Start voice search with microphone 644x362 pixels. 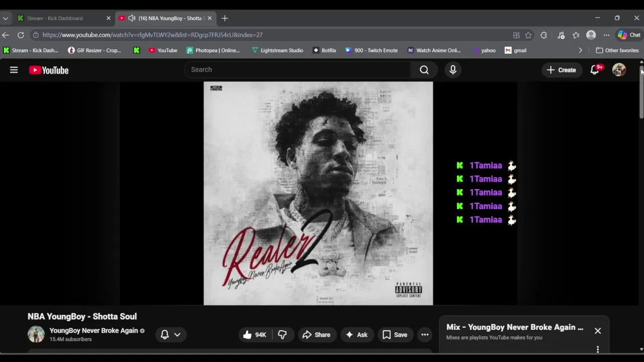(453, 70)
